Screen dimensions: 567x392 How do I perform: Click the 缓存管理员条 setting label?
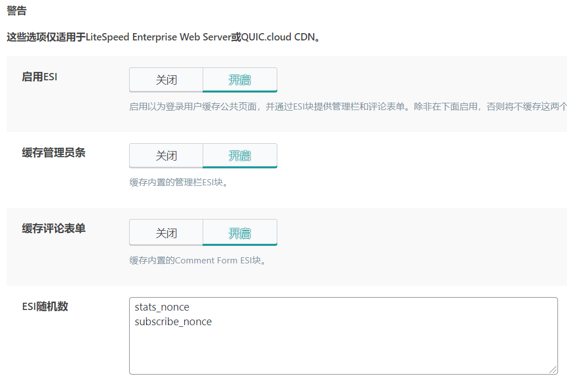coord(53,153)
